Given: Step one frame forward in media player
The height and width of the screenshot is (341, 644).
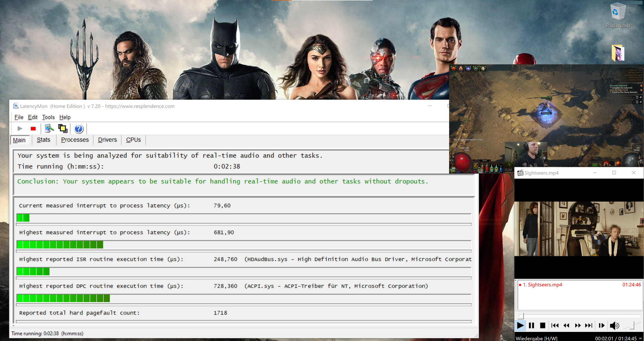Looking at the screenshot, I should pos(601,325).
